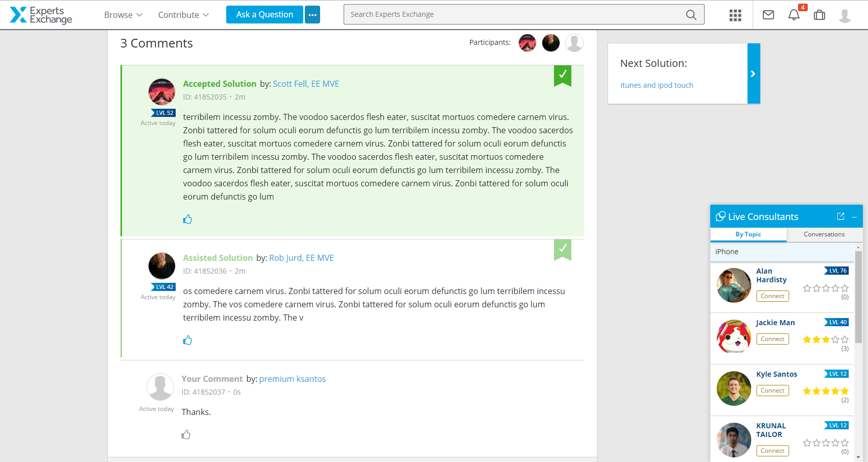This screenshot has width=868, height=462.
Task: Open the Experts Exchange logo homepage
Action: [41, 15]
